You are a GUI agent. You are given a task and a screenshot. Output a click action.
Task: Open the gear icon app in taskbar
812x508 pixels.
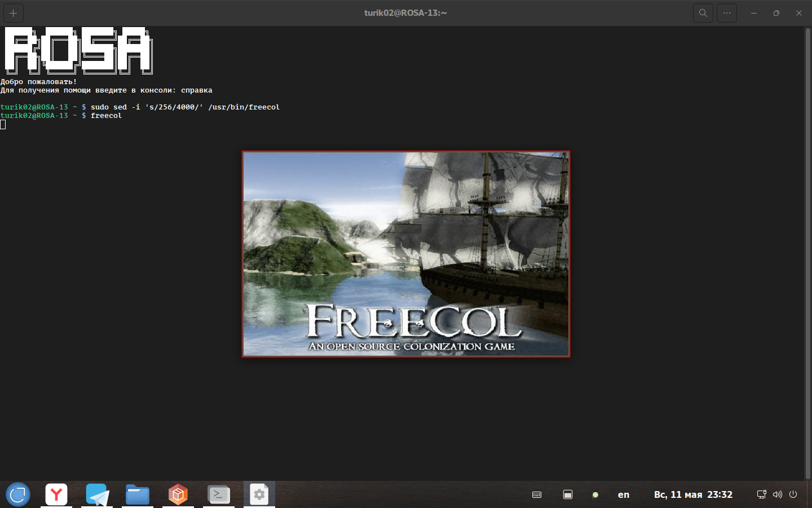coord(259,494)
